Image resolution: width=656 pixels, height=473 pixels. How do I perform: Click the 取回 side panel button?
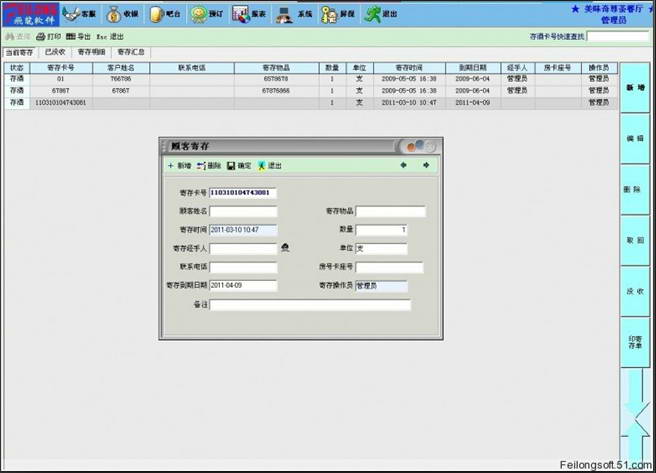pos(635,240)
